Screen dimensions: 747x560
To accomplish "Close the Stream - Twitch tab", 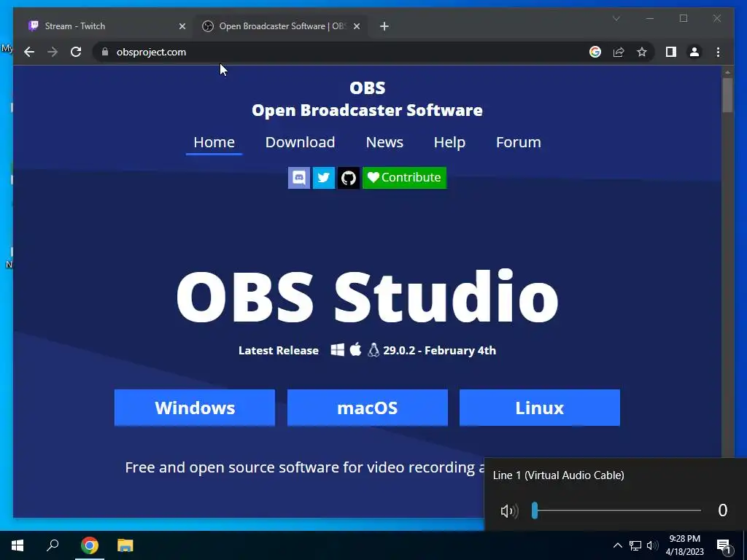I will pos(182,26).
